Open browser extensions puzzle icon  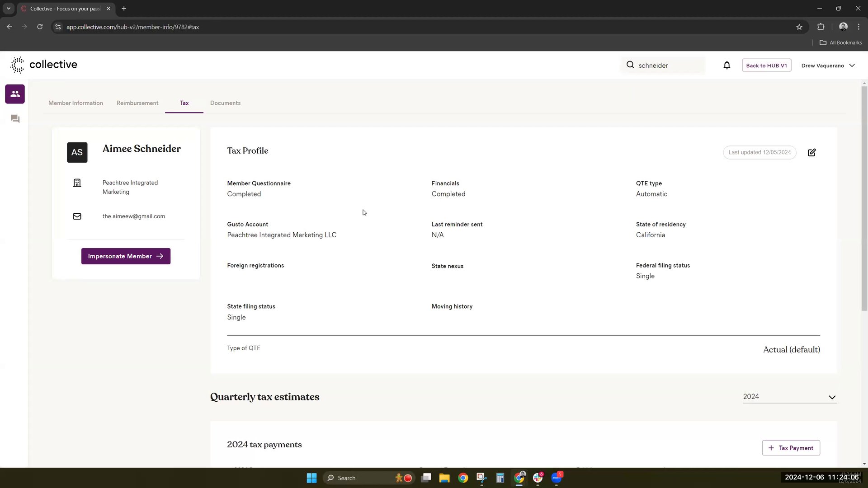tap(821, 27)
